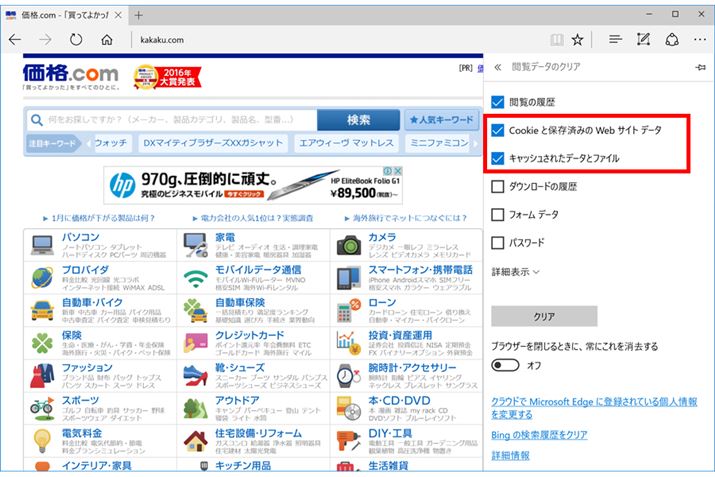
Task: Check the フォーム データ checkbox
Action: [x=497, y=214]
